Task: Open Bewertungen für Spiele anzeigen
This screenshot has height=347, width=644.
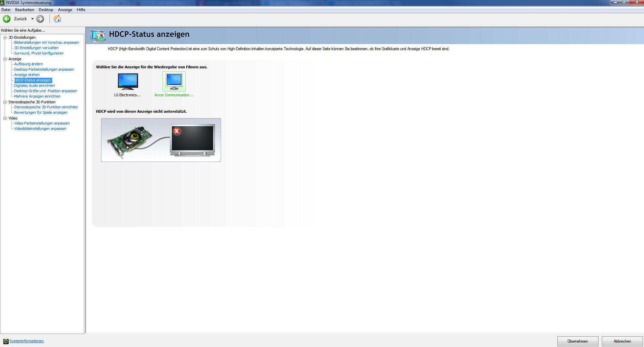Action: pos(41,112)
